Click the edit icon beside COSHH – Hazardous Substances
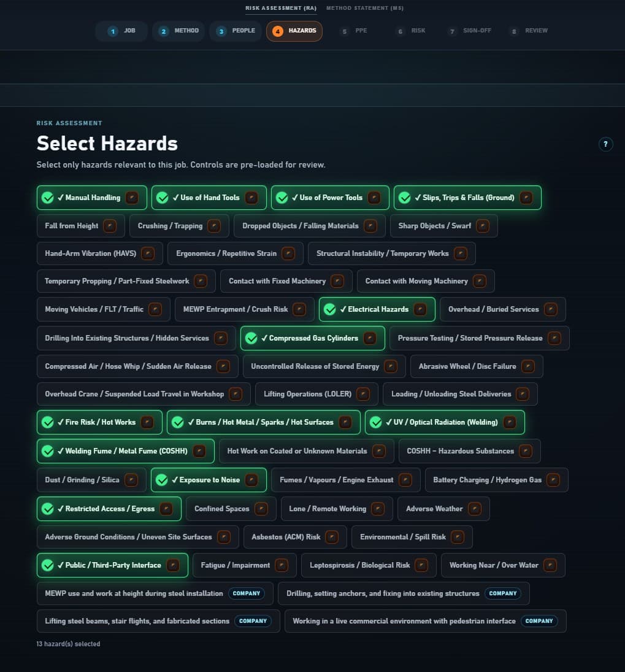 (526, 451)
